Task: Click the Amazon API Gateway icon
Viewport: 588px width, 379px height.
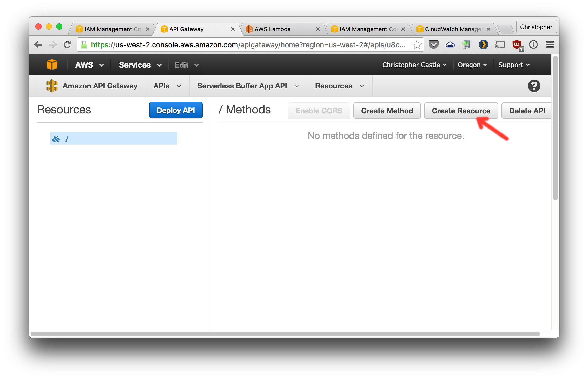Action: pyautogui.click(x=52, y=86)
